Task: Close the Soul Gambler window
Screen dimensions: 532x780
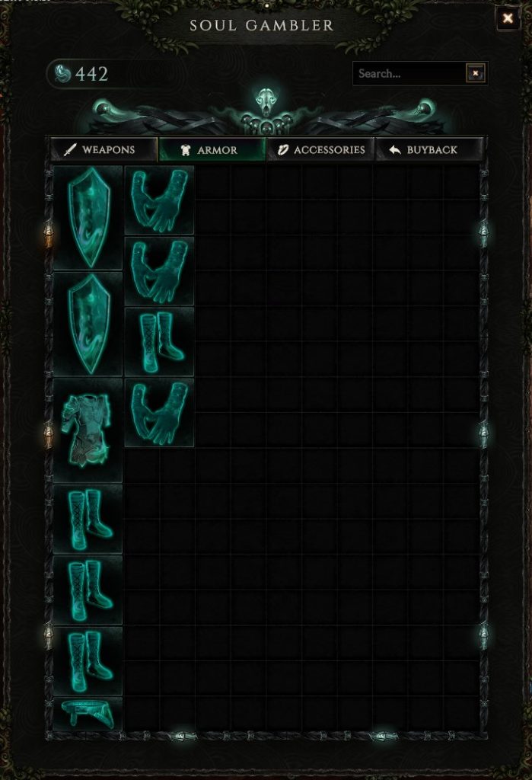Action: [x=508, y=18]
